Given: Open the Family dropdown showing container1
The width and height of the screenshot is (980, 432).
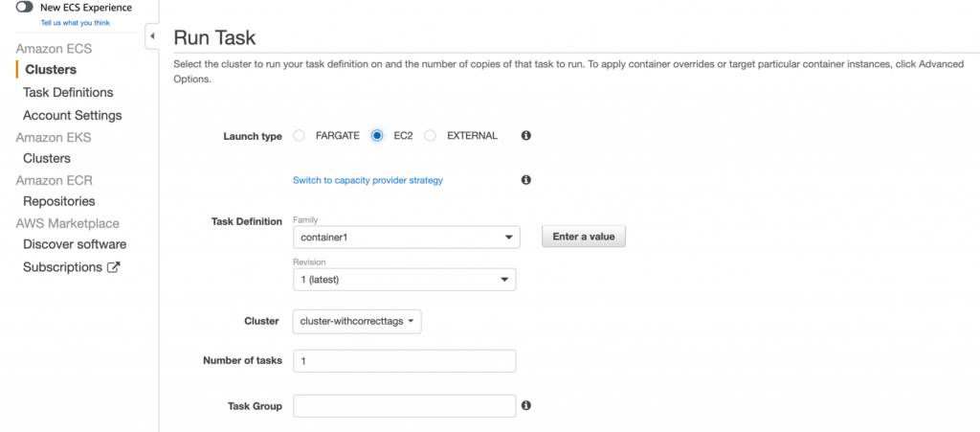Looking at the screenshot, I should click(x=406, y=237).
